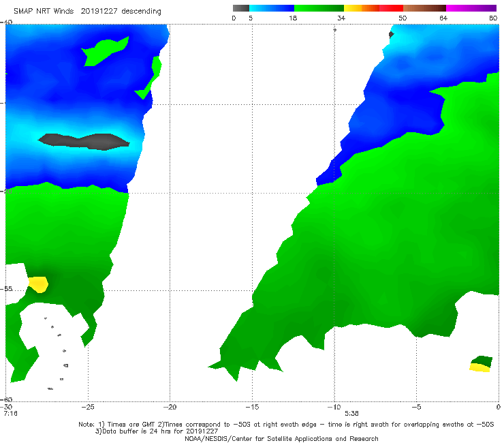Click the '5:38' swath time label
The height and width of the screenshot is (443, 504).
(351, 414)
